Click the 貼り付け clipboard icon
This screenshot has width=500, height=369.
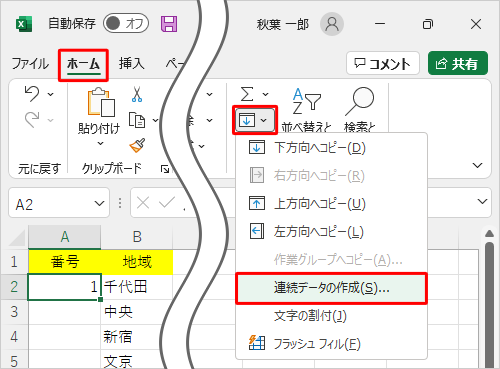tap(101, 102)
